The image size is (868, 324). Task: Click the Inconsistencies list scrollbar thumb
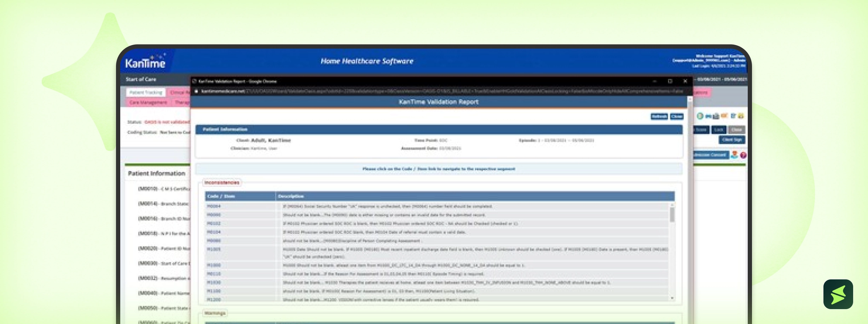672,215
